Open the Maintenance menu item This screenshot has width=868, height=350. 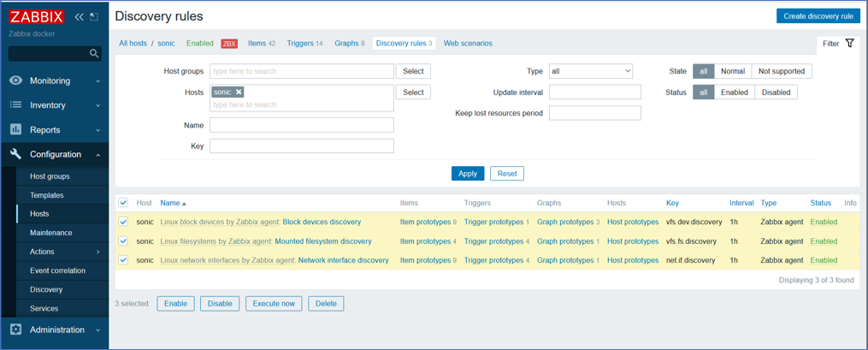pos(51,233)
